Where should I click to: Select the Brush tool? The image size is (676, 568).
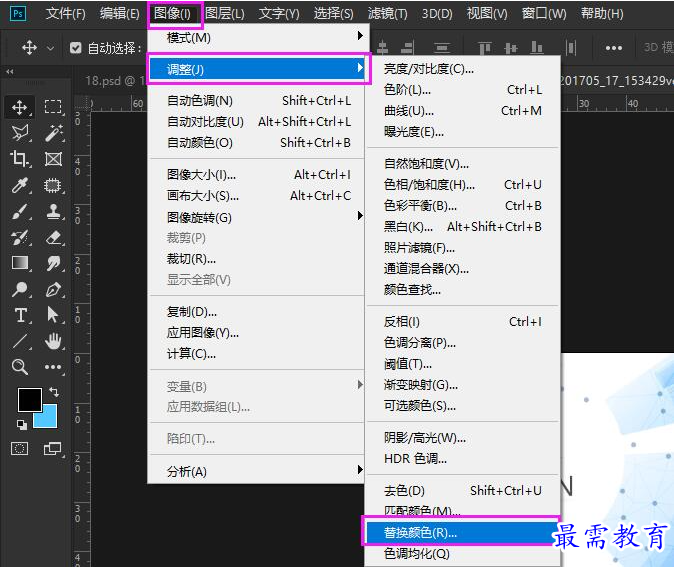(19, 211)
